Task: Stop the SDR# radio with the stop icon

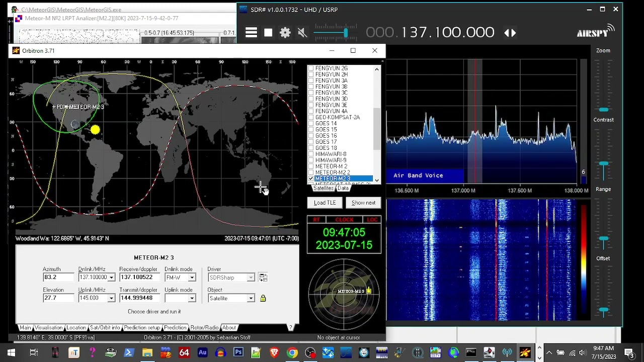Action: tap(268, 33)
